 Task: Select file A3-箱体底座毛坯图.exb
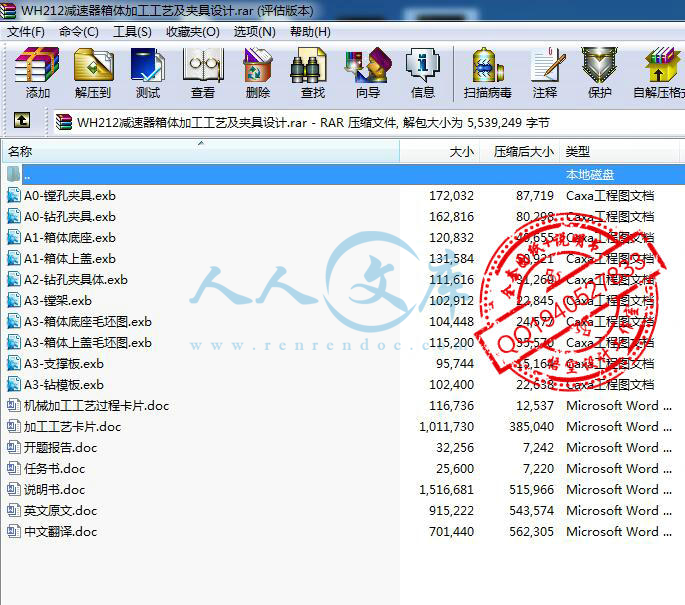click(88, 321)
